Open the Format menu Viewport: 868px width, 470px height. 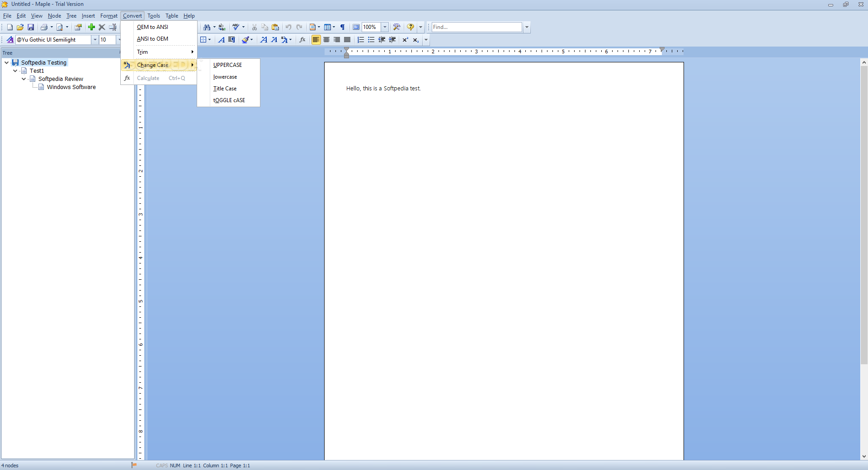[x=109, y=16]
